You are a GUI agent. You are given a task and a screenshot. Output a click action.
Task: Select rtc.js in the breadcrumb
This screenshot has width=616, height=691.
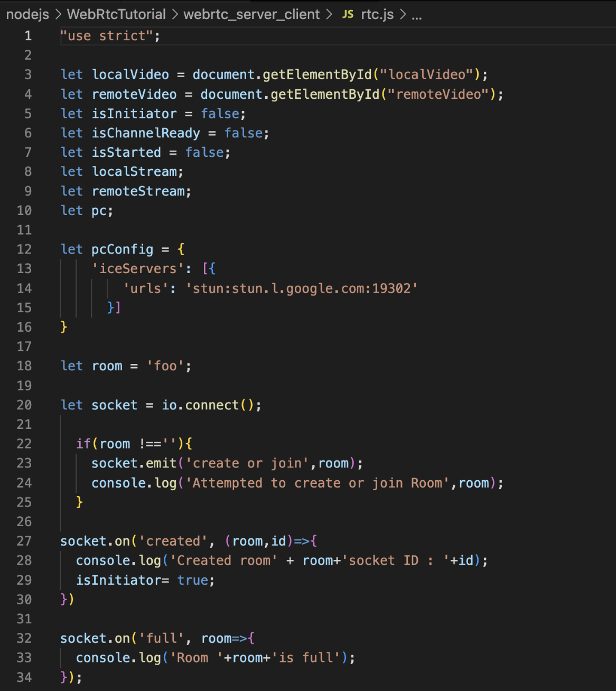(377, 14)
